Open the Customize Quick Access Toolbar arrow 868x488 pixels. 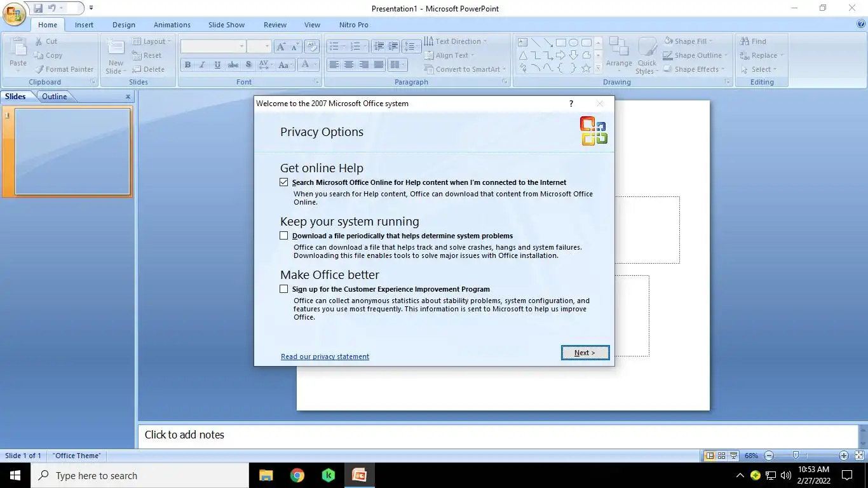(91, 8)
